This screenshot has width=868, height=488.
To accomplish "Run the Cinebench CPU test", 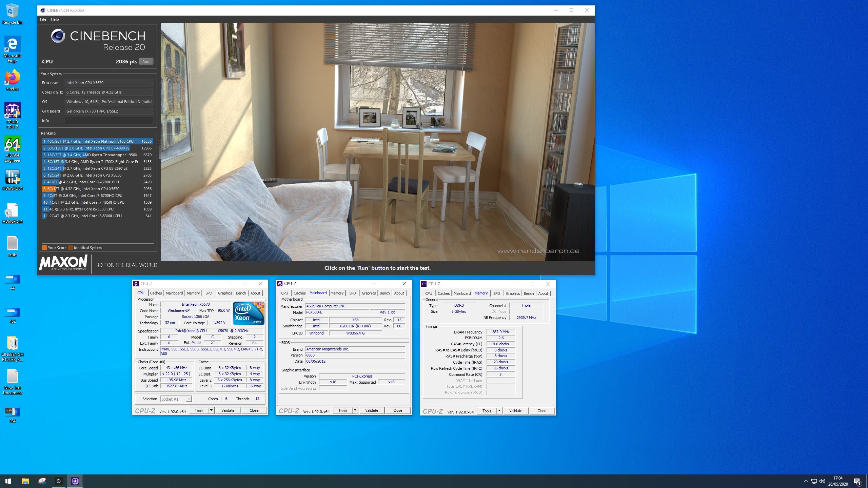I will click(146, 61).
